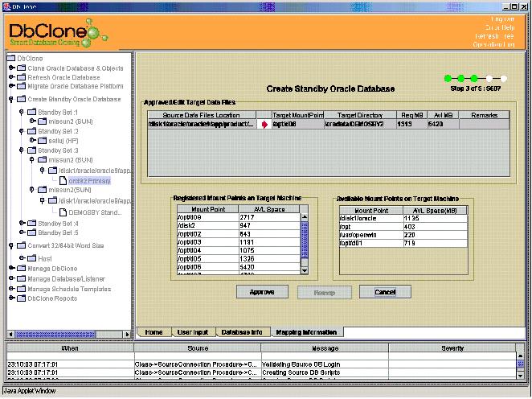Select the /disk2 registered mount point row
This screenshot has height=399, width=532.
pyautogui.click(x=239, y=225)
